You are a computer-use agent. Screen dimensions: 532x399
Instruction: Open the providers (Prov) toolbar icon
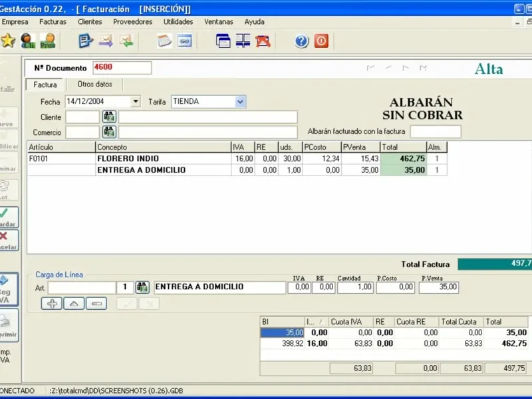47,41
